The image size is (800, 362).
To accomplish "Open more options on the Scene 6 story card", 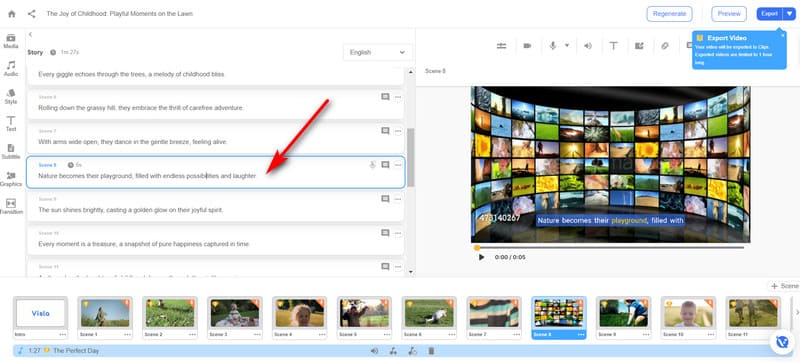I will pyautogui.click(x=398, y=97).
